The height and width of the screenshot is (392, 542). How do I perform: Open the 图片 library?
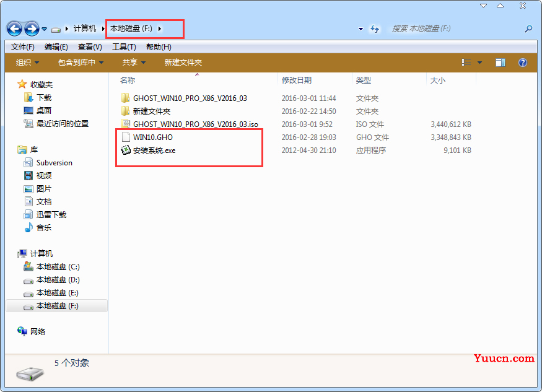coord(44,189)
